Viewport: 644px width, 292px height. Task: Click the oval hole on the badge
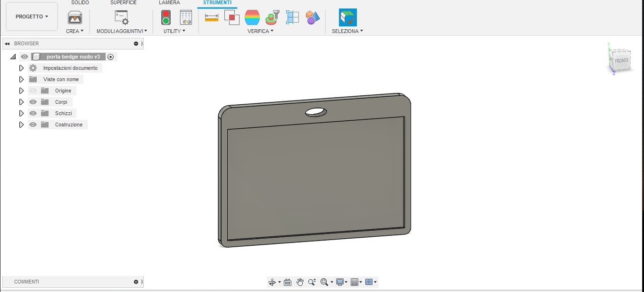[x=316, y=112]
